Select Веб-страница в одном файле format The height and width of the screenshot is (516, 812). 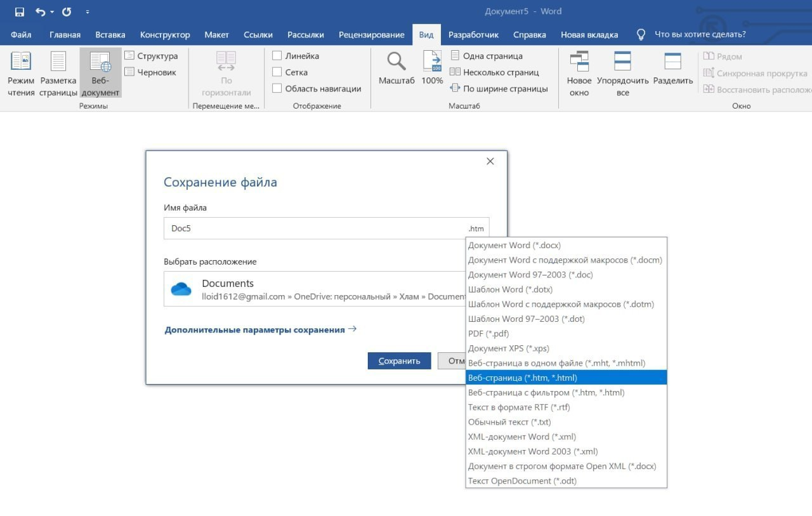[x=566, y=363]
